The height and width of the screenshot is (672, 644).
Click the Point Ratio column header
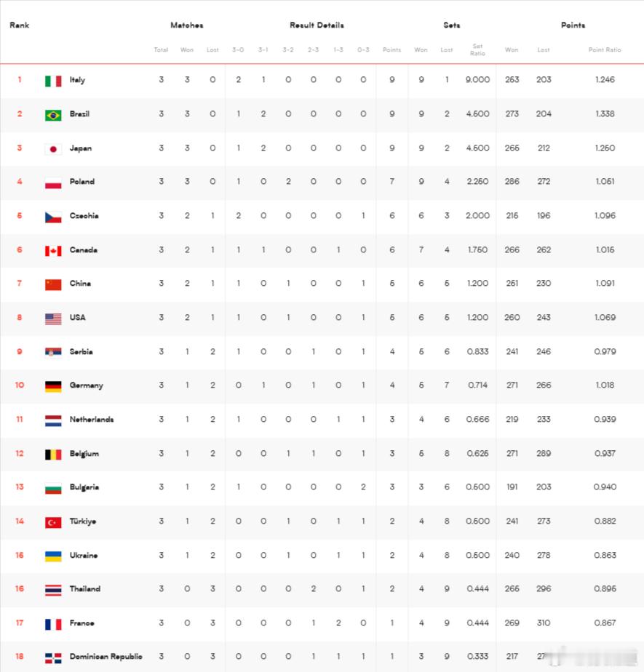pos(605,49)
